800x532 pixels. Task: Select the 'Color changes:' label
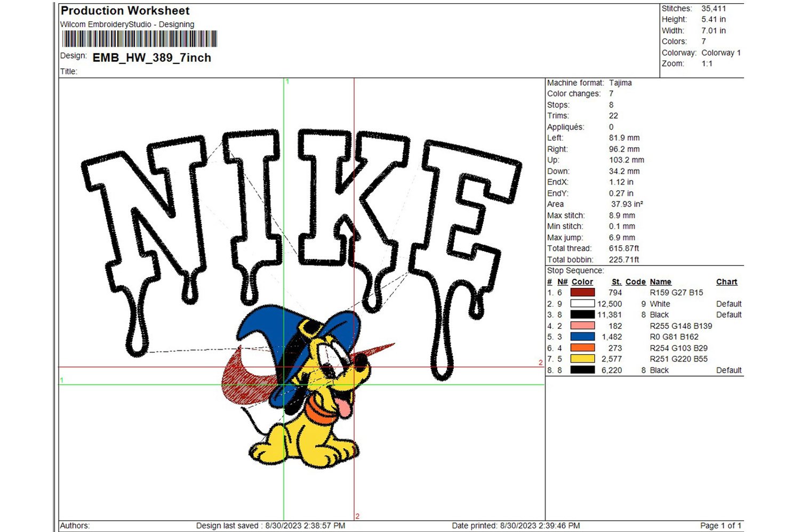tap(574, 94)
